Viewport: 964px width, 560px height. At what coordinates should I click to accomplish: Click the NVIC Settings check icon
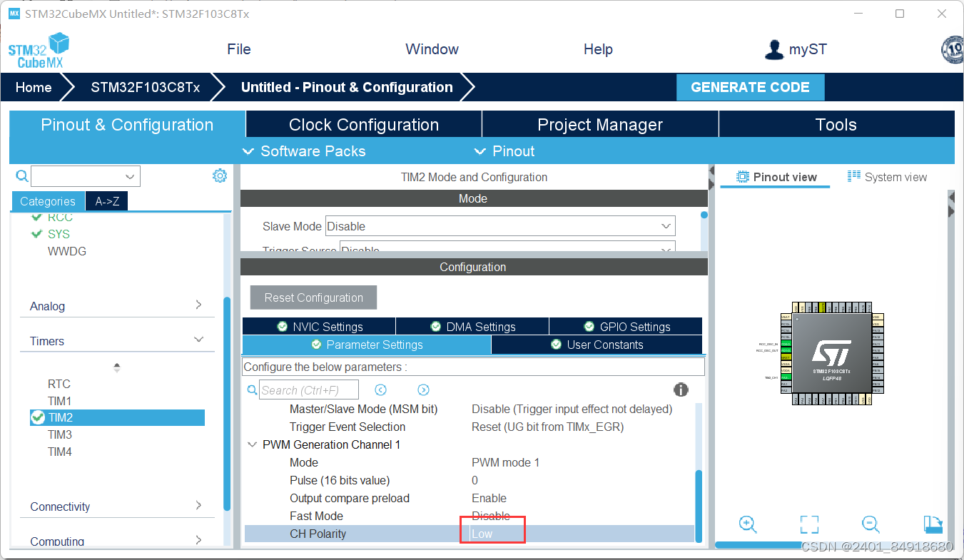coord(283,327)
